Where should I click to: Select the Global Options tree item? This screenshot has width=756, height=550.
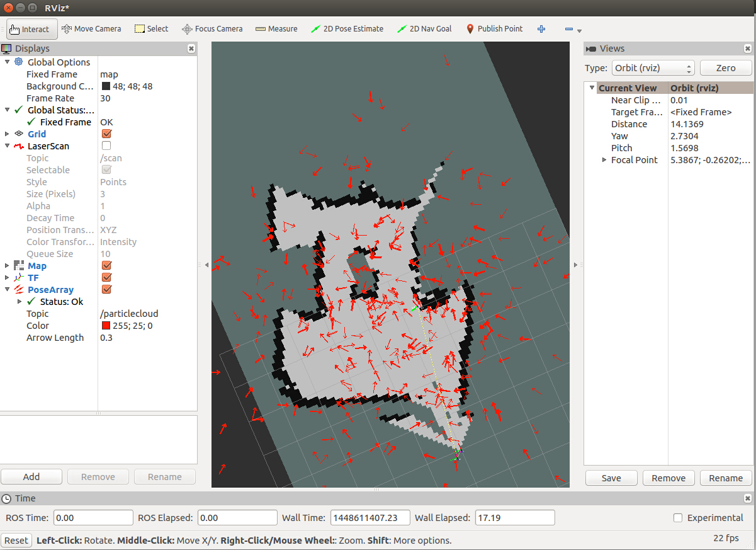[x=59, y=62]
